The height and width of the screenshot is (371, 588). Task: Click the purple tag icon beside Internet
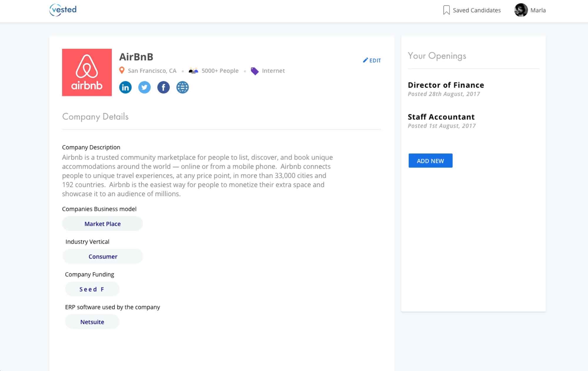coord(255,71)
